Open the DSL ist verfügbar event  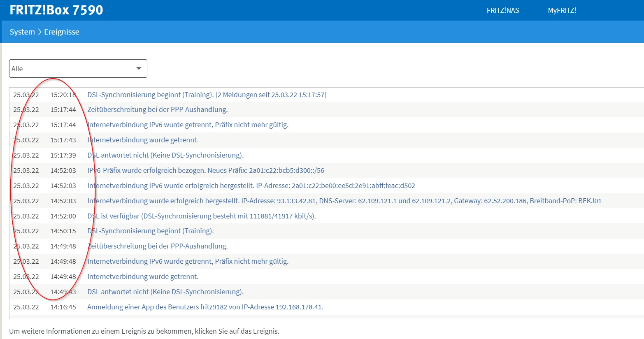(202, 216)
